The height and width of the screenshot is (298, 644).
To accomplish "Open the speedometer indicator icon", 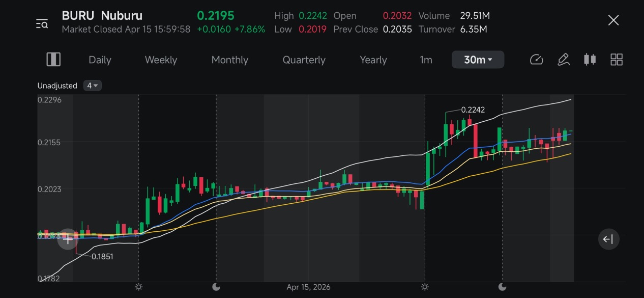I will pyautogui.click(x=537, y=60).
